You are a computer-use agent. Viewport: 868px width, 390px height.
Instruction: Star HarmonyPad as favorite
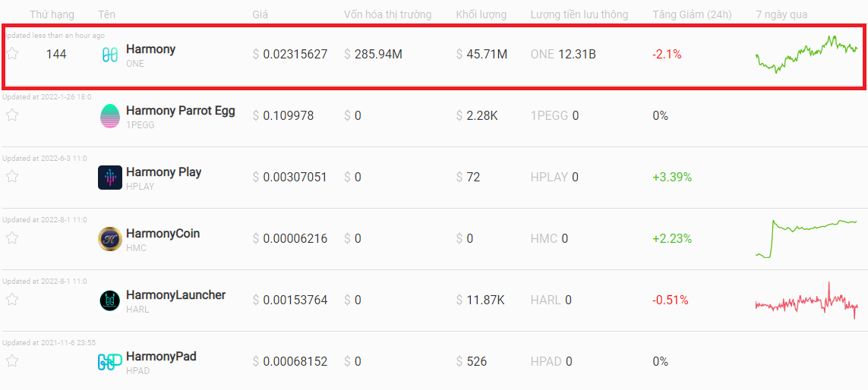pyautogui.click(x=12, y=360)
